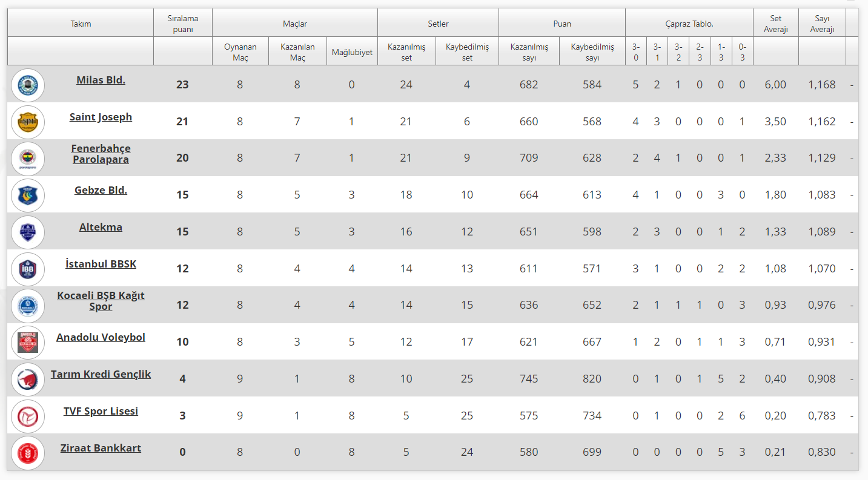
Task: Open the Milas Bld. team link
Action: tap(101, 80)
